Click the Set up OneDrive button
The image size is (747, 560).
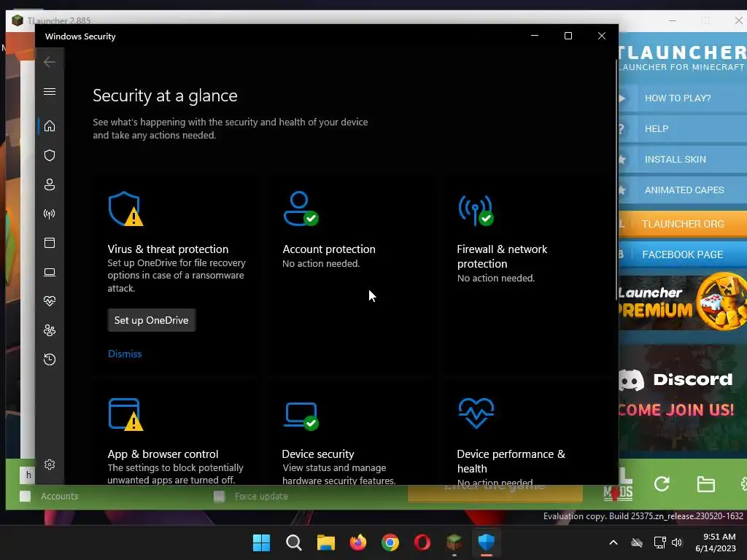(152, 320)
